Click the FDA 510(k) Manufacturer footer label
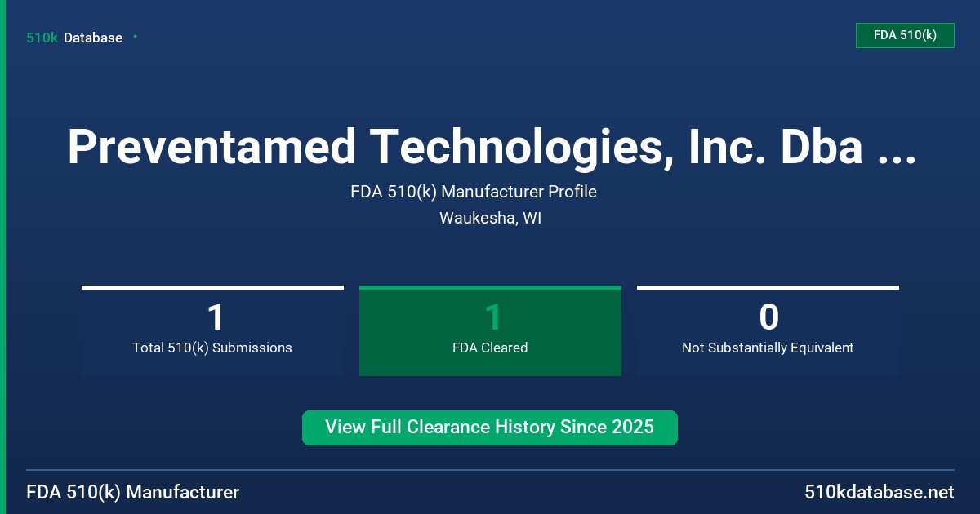 (133, 492)
